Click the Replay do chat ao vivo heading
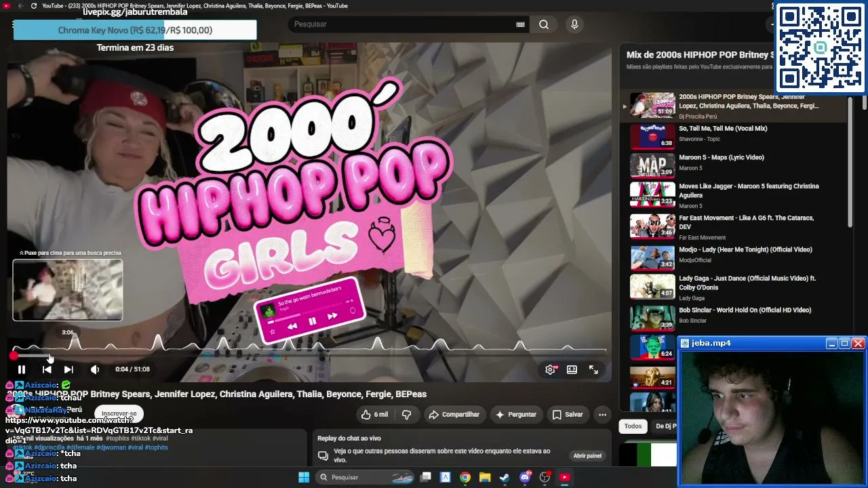The width and height of the screenshot is (868, 488). tap(349, 439)
